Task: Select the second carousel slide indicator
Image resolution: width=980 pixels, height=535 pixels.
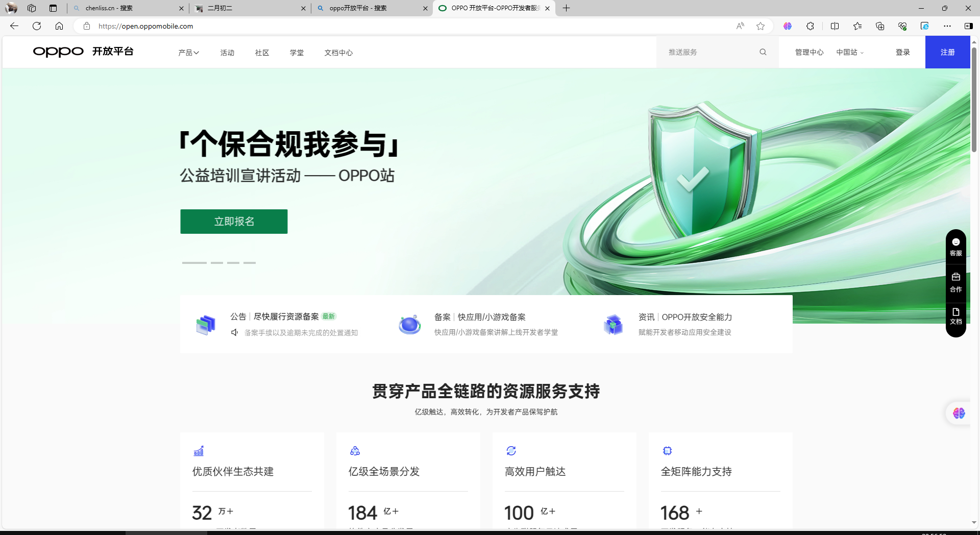Action: click(217, 263)
